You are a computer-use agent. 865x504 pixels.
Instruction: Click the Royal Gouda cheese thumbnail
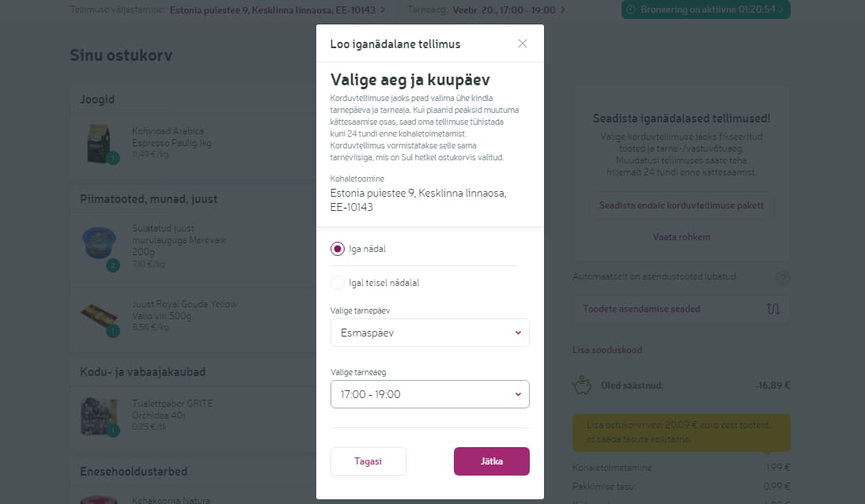tap(100, 315)
